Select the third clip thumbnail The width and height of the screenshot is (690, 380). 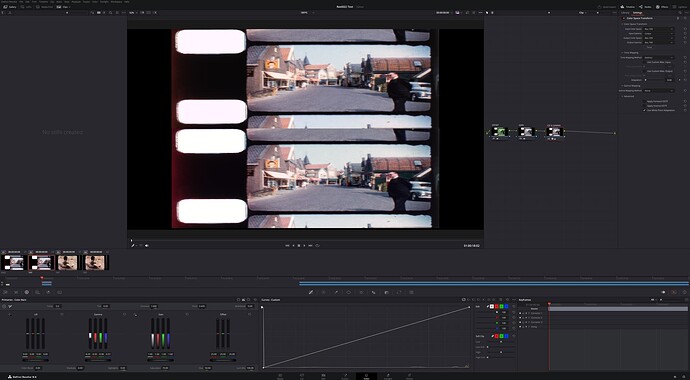tap(67, 263)
